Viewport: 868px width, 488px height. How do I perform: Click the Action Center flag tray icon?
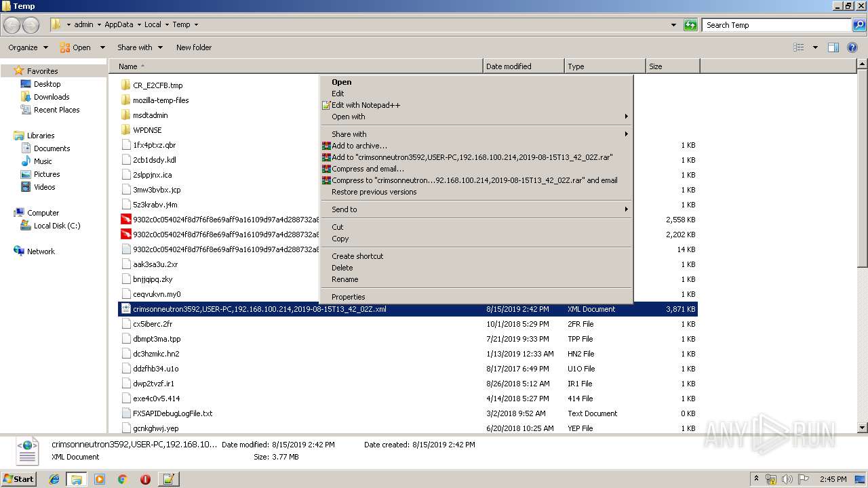click(x=804, y=479)
